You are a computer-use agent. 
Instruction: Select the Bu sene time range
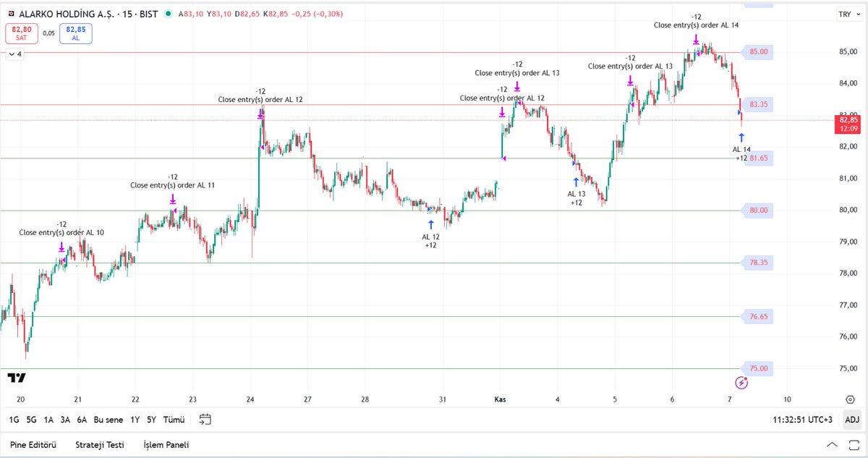(x=109, y=420)
